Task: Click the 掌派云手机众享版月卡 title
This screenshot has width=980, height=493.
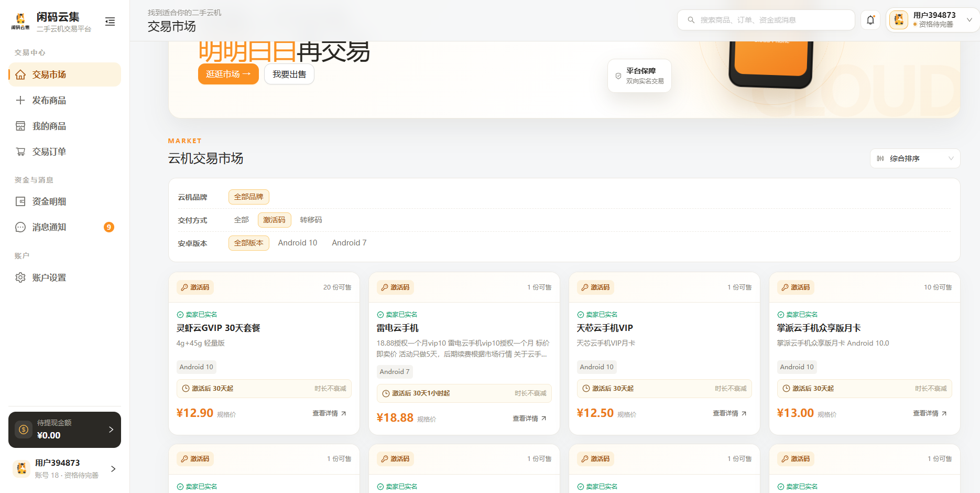Action: (819, 328)
